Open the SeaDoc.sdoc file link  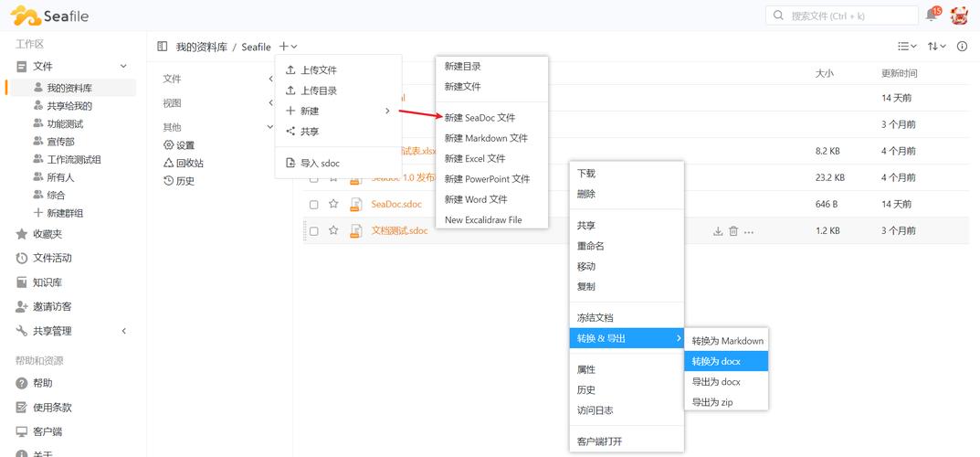click(396, 205)
